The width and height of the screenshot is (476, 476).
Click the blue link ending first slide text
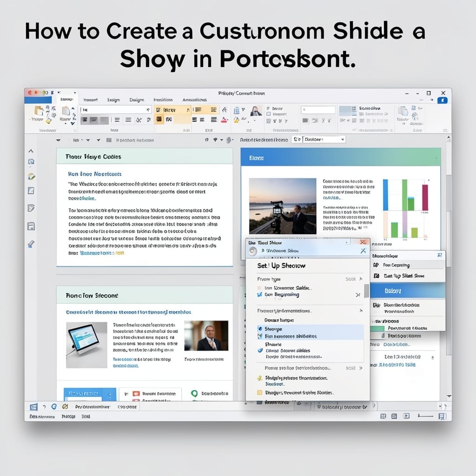tap(102, 253)
